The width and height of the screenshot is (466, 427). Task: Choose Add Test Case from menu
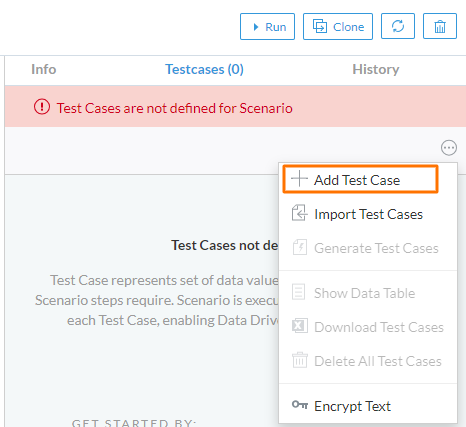click(360, 179)
